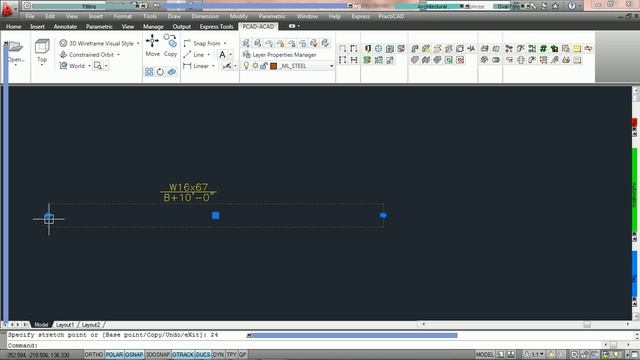
Task: Click the blue crosshair circle icon
Action: (x=379, y=49)
